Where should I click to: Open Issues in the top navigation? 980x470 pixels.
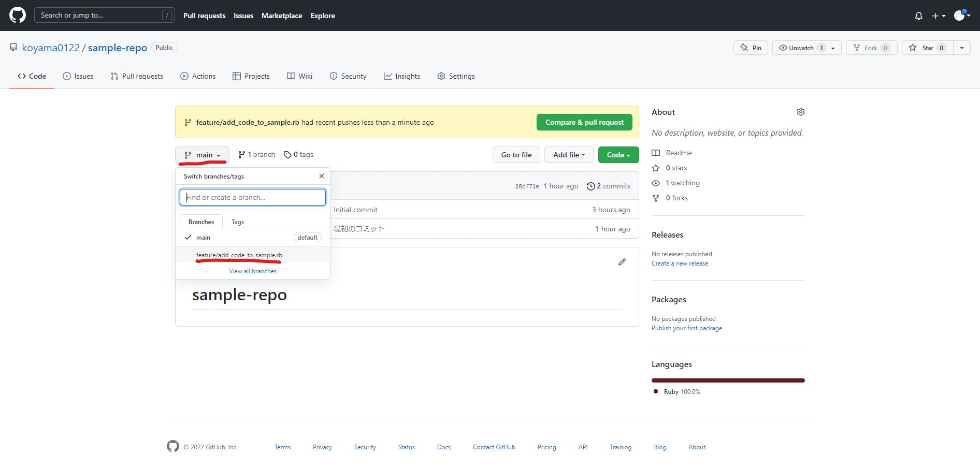tap(243, 16)
